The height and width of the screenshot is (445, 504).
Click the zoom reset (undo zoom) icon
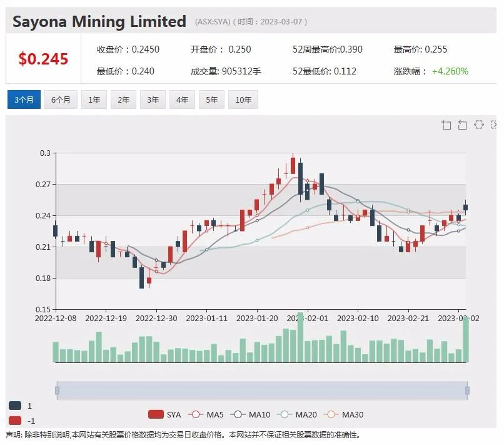click(462, 125)
